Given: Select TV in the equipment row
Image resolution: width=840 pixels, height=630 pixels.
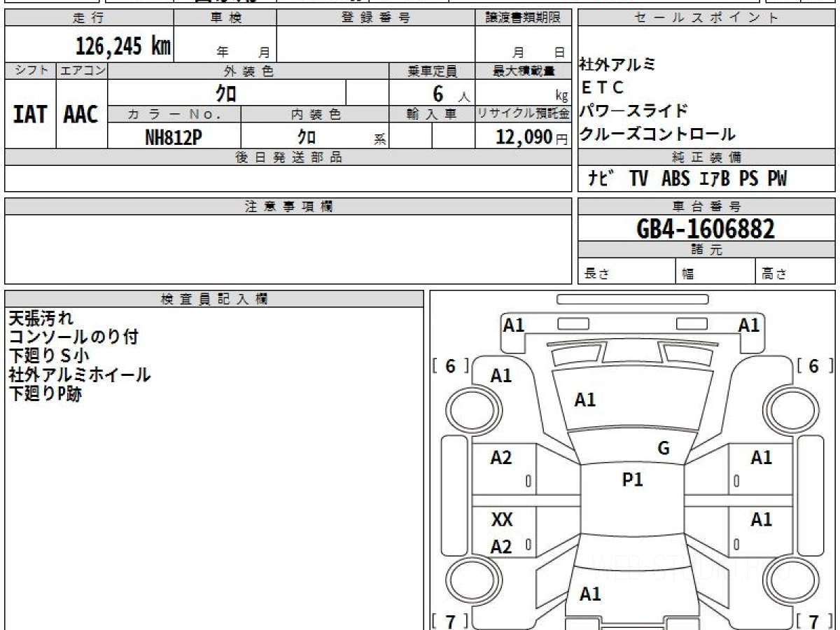Looking at the screenshot, I should (x=638, y=179).
